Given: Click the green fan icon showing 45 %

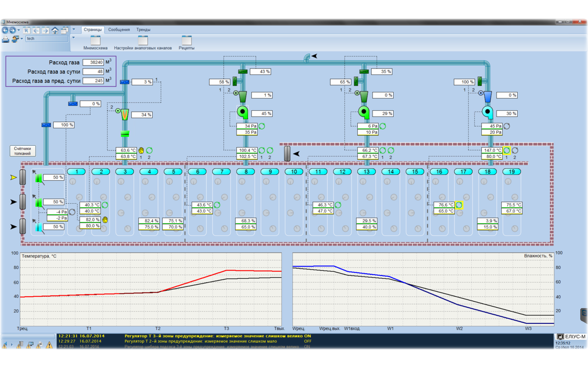Looking at the screenshot, I should (x=243, y=113).
